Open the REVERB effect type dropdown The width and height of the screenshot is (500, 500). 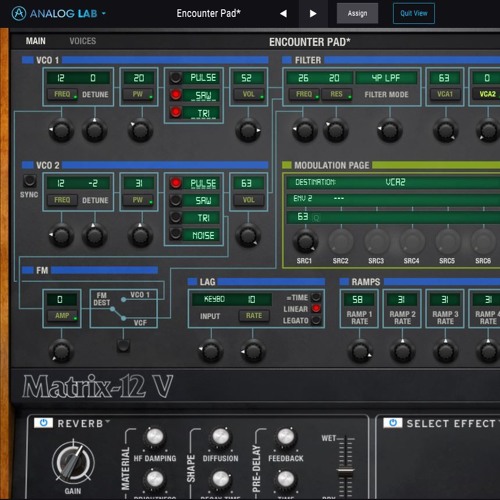[84, 423]
